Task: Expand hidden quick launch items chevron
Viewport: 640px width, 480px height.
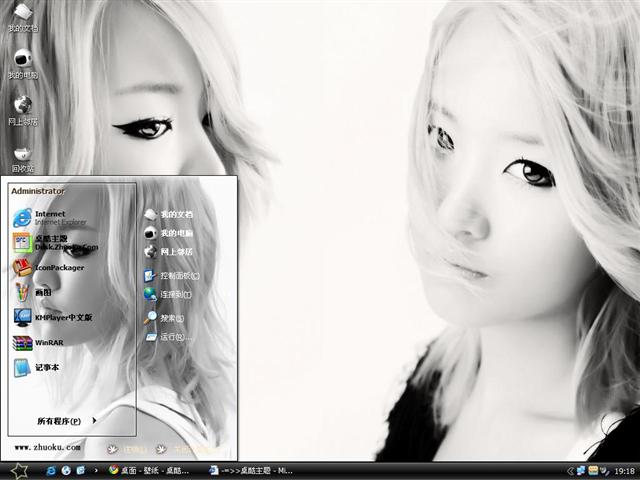Action: coord(96,471)
